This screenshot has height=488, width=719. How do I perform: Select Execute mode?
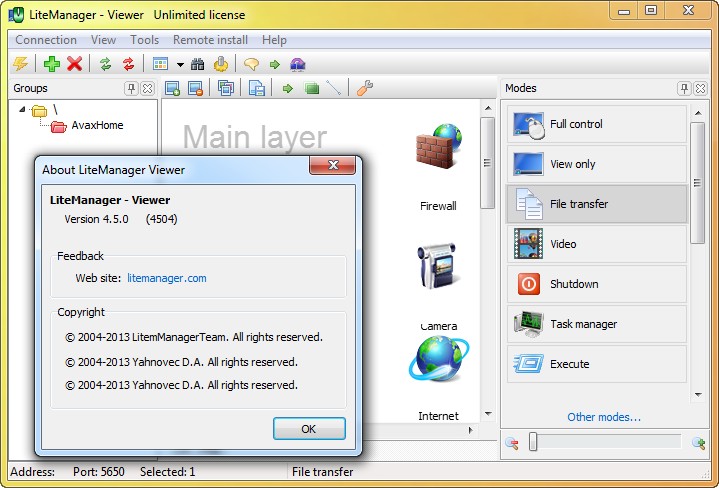[x=597, y=364]
